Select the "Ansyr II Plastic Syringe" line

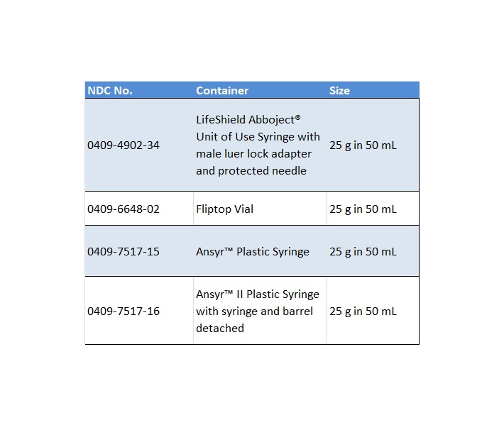pyautogui.click(x=258, y=294)
